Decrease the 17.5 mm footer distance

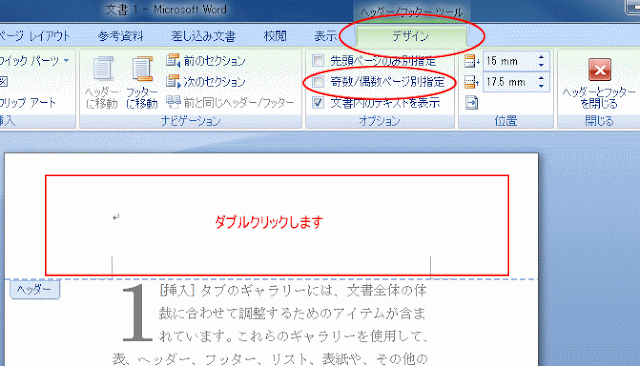pos(541,86)
